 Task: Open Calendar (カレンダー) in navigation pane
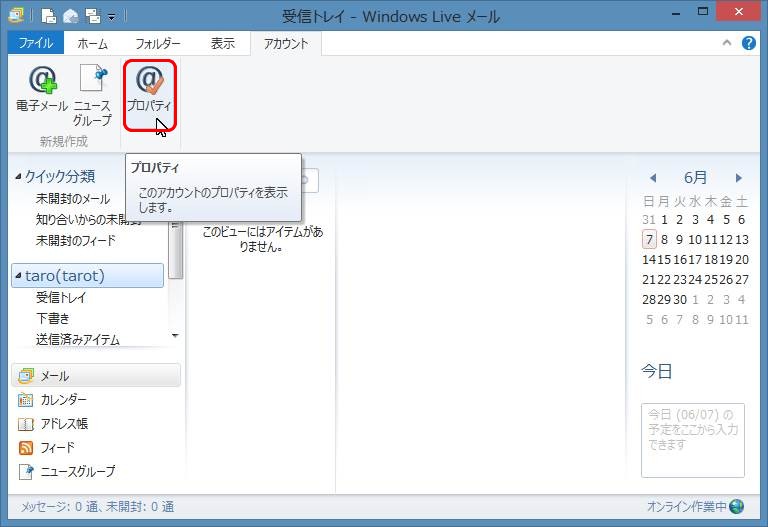[62, 400]
